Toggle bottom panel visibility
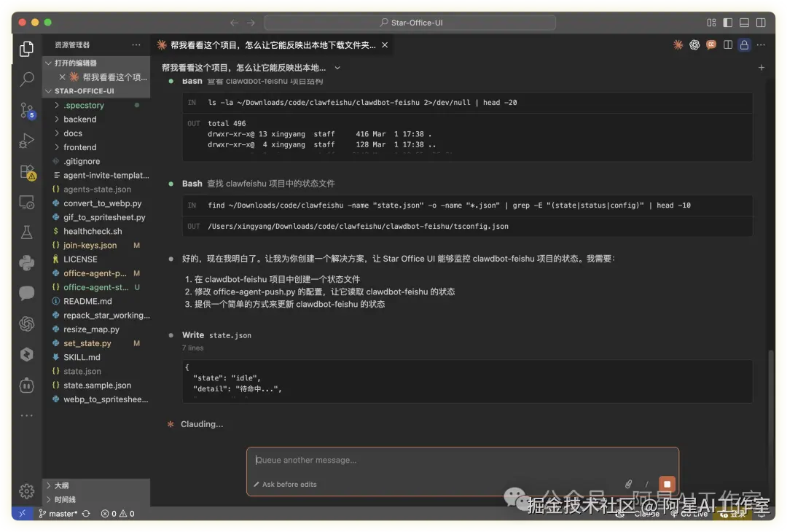This screenshot has height=532, width=787. click(x=744, y=23)
